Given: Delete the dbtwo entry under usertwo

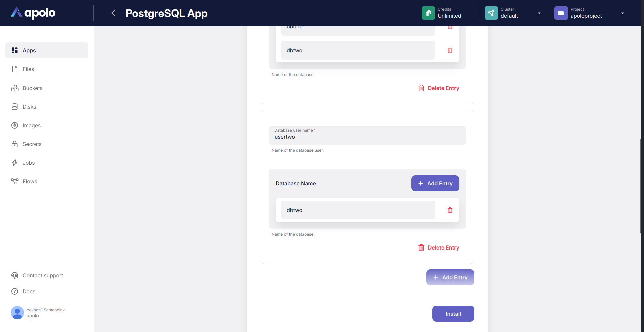Looking at the screenshot, I should coord(450,210).
